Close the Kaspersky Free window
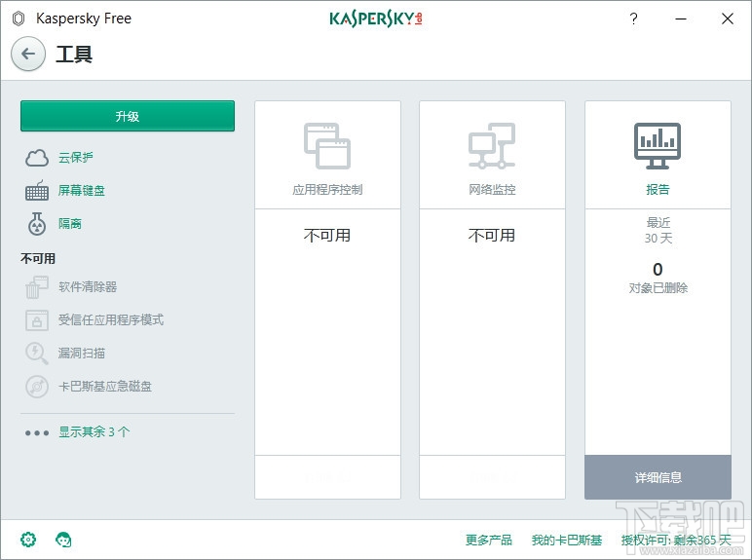The image size is (752, 560). point(728,19)
